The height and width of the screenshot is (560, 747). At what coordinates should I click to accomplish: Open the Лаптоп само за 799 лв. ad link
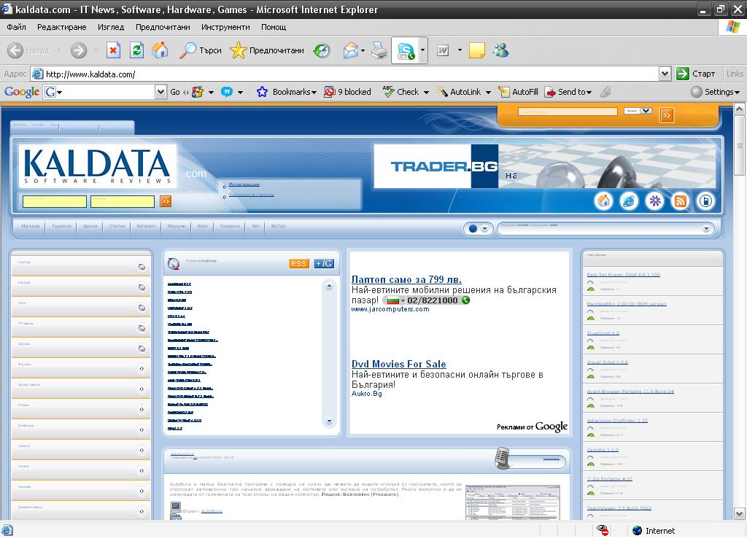[406, 279]
